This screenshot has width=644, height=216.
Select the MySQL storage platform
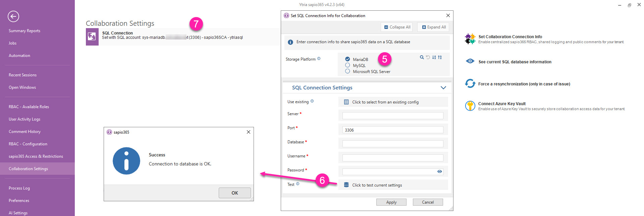pyautogui.click(x=347, y=65)
